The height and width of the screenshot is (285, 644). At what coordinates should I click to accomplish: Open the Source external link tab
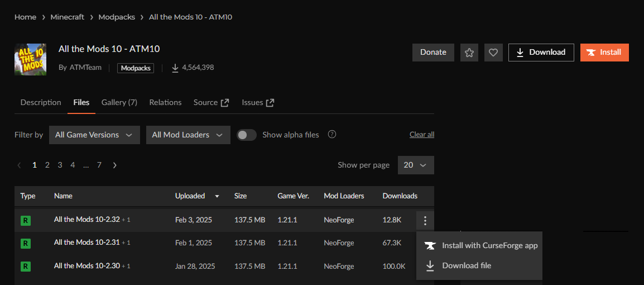click(x=211, y=103)
